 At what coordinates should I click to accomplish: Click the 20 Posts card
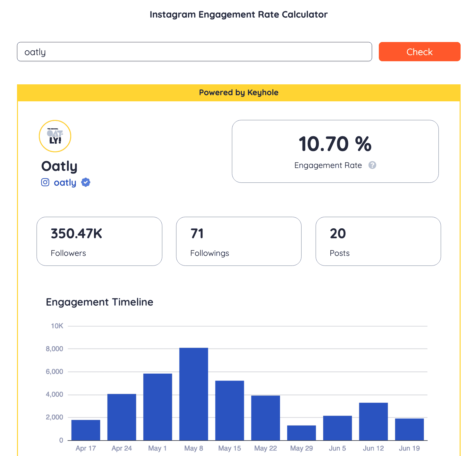pos(378,241)
